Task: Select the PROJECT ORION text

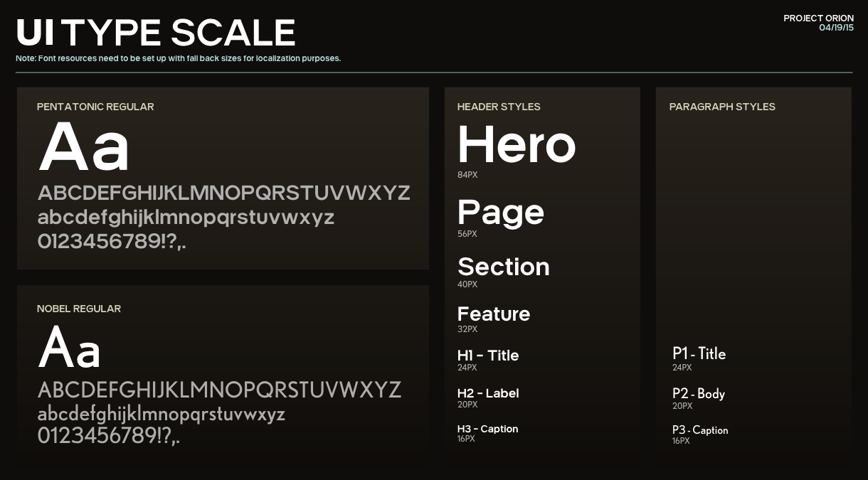Action: (x=818, y=18)
